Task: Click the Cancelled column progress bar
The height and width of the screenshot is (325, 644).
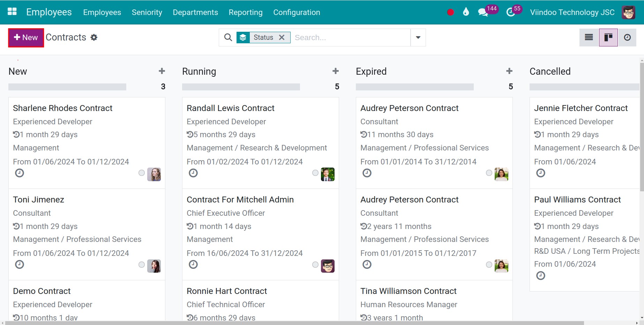Action: pyautogui.click(x=584, y=87)
